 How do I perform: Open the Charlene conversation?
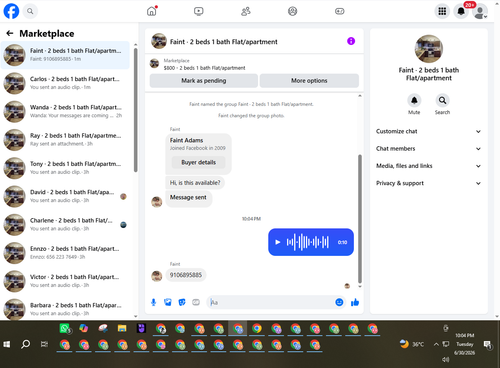tap(65, 225)
